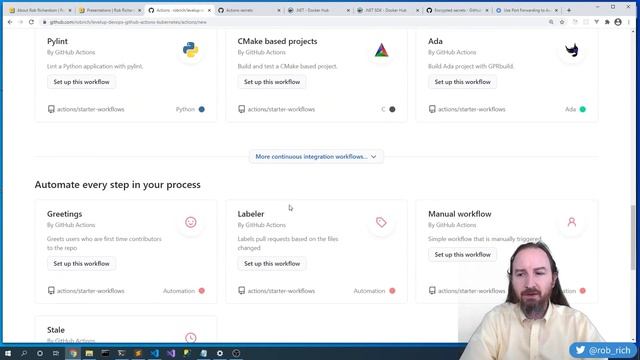Open actions/starter-workflows link in Pylint card
The image size is (640, 360).
click(91, 109)
